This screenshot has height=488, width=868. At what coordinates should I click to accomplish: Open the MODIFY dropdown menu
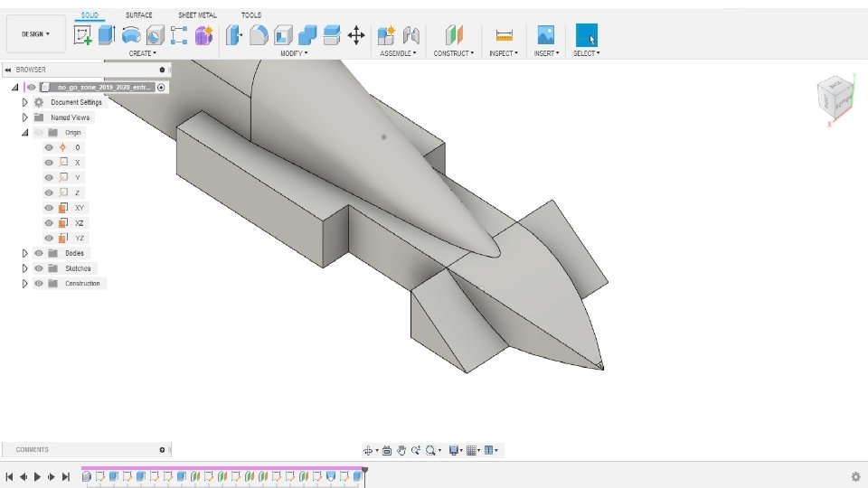[x=294, y=53]
